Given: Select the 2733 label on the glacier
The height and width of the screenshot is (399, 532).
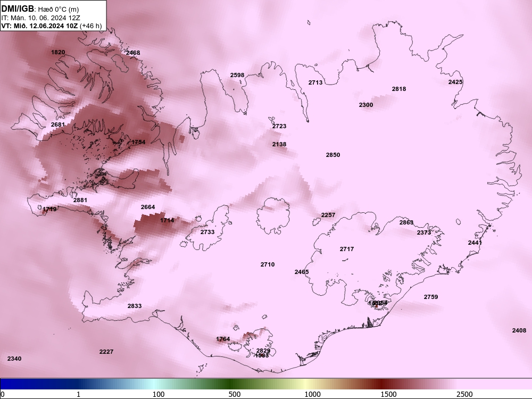Looking at the screenshot, I should [x=207, y=232].
